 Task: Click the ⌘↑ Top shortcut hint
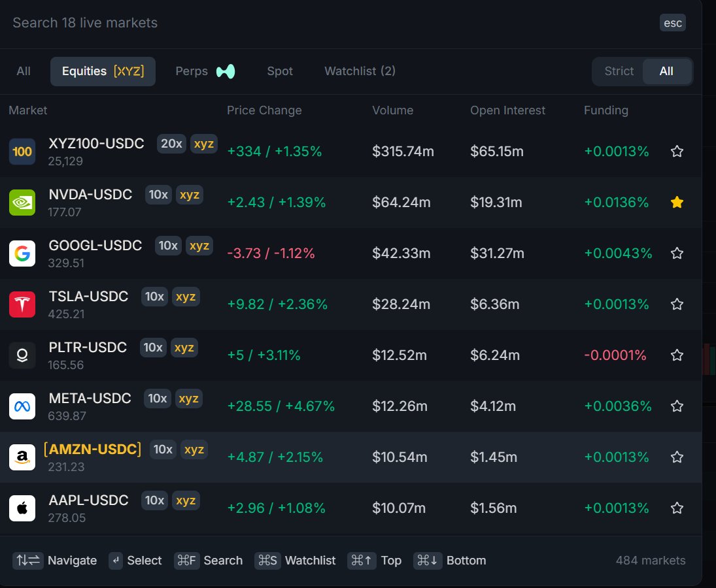[x=375, y=560]
